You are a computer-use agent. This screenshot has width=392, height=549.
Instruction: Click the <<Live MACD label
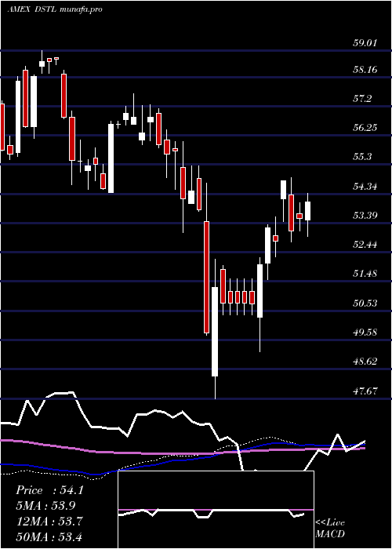[330, 528]
